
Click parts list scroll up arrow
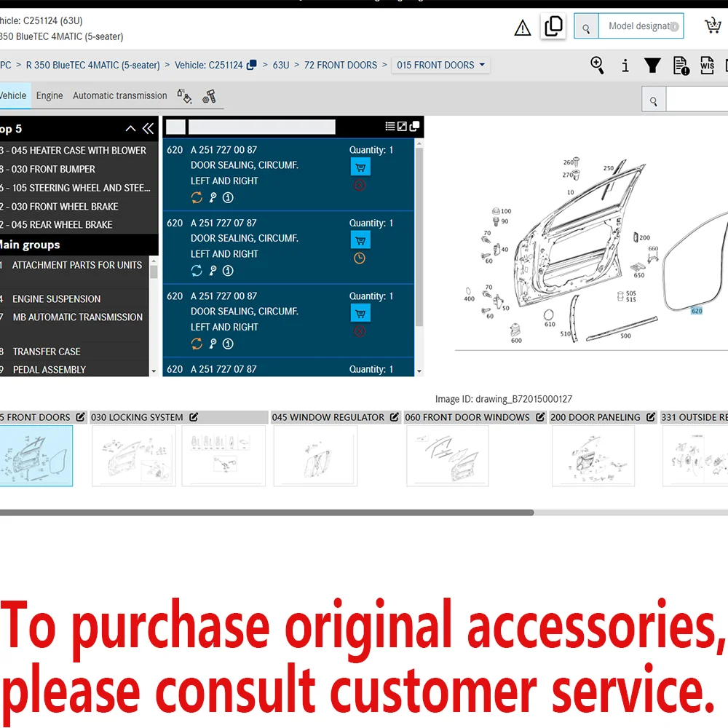[419, 144]
